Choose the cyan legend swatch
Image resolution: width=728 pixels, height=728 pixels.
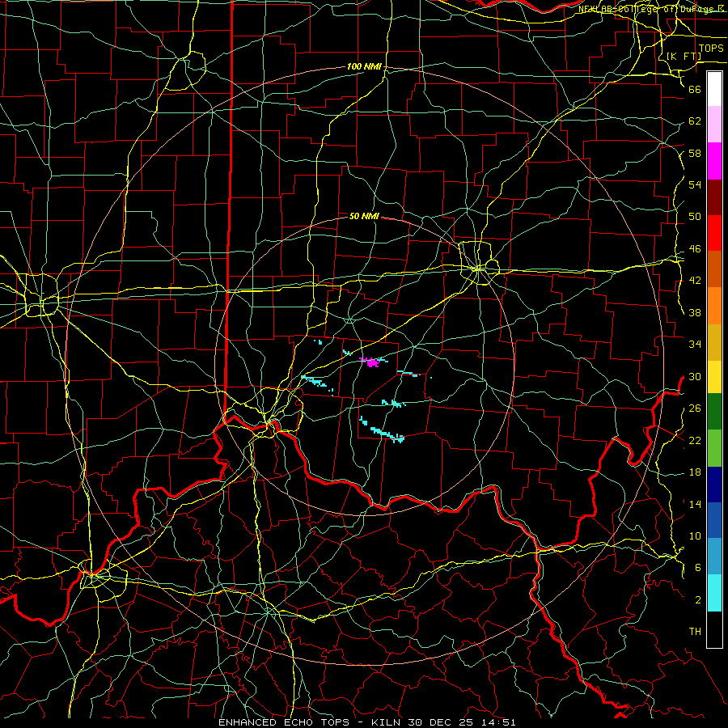[x=714, y=593]
